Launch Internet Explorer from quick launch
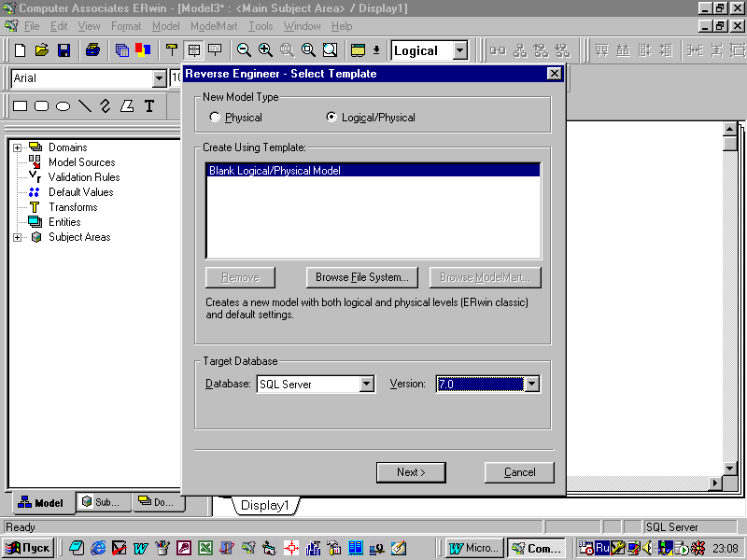The width and height of the screenshot is (747, 560). pyautogui.click(x=98, y=548)
